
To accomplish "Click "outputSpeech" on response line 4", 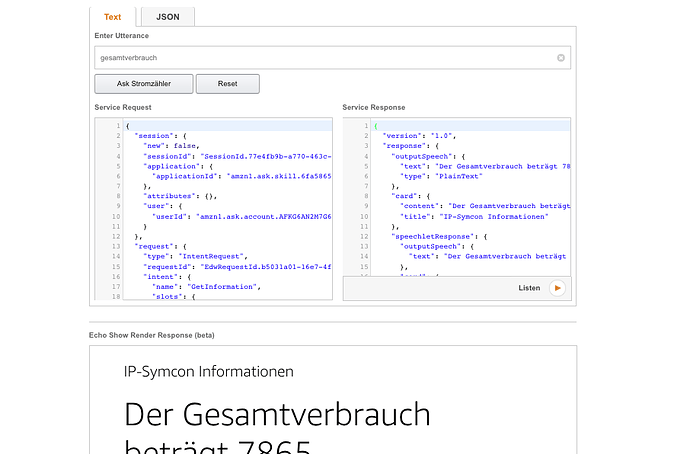I will pyautogui.click(x=428, y=156).
